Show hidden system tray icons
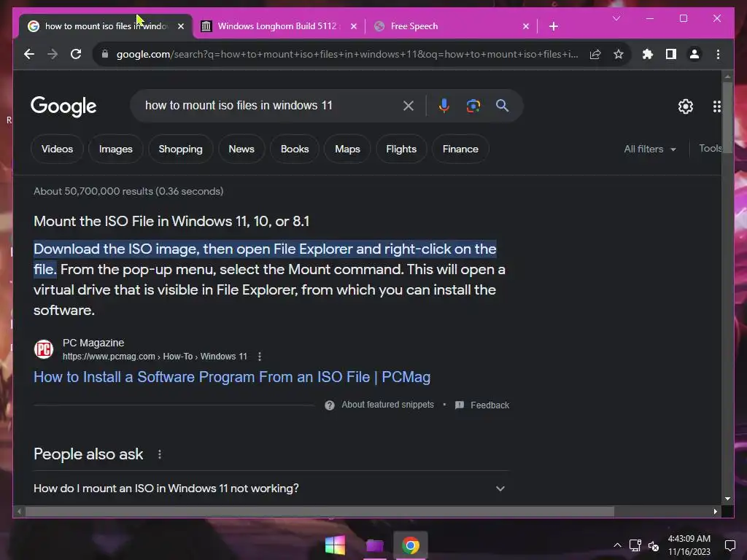 coord(617,545)
